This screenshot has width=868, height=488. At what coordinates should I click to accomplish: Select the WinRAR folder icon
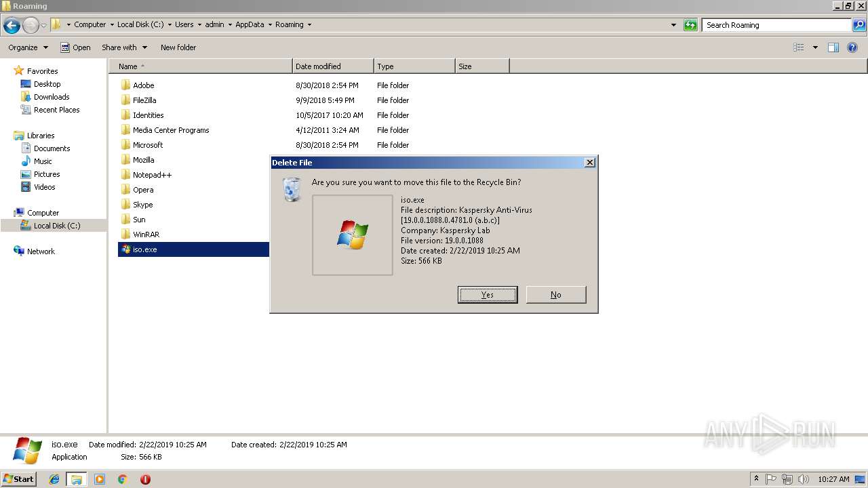[125, 234]
